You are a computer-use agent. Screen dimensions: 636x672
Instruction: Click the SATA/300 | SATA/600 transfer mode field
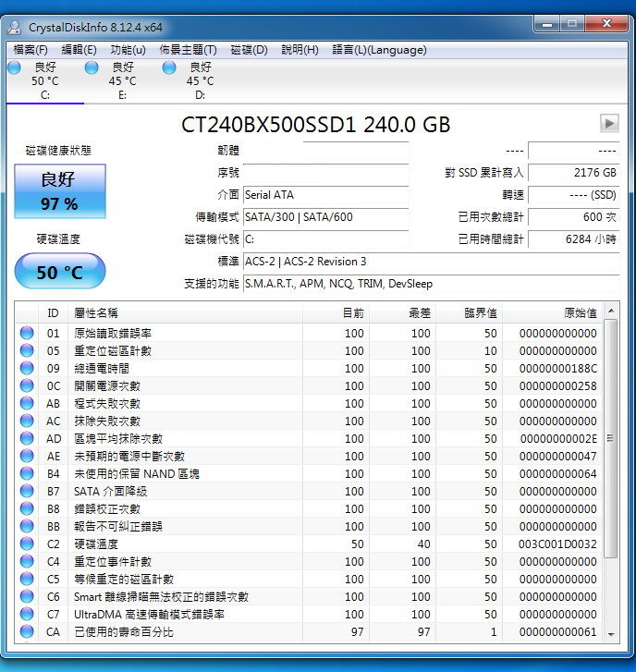coord(325,217)
